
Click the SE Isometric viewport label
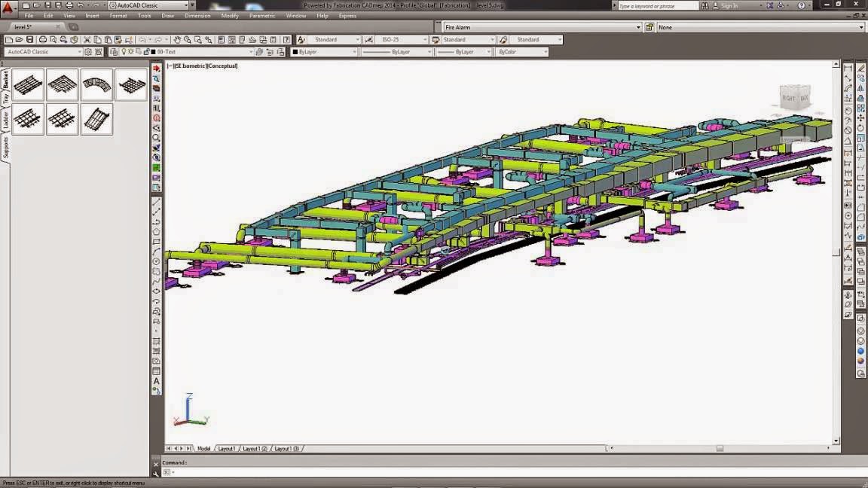pos(190,66)
